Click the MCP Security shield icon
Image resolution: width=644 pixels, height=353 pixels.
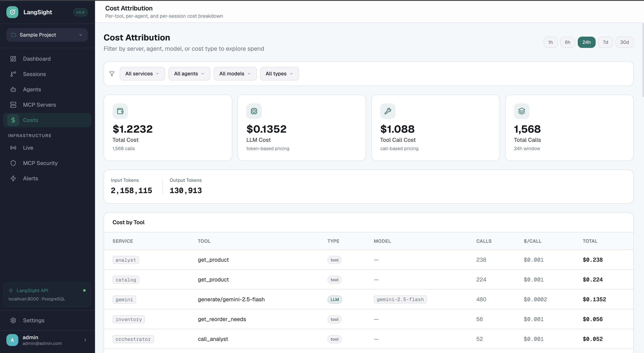[13, 163]
